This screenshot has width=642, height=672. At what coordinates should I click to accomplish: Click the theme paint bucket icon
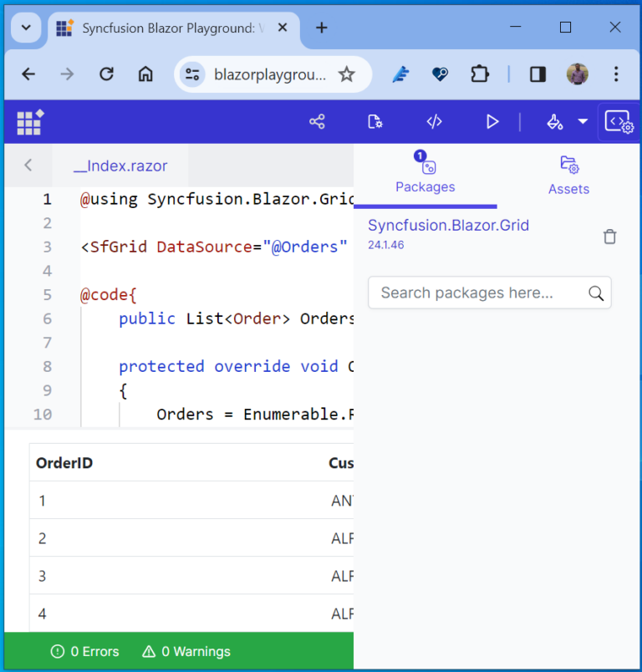pos(554,122)
